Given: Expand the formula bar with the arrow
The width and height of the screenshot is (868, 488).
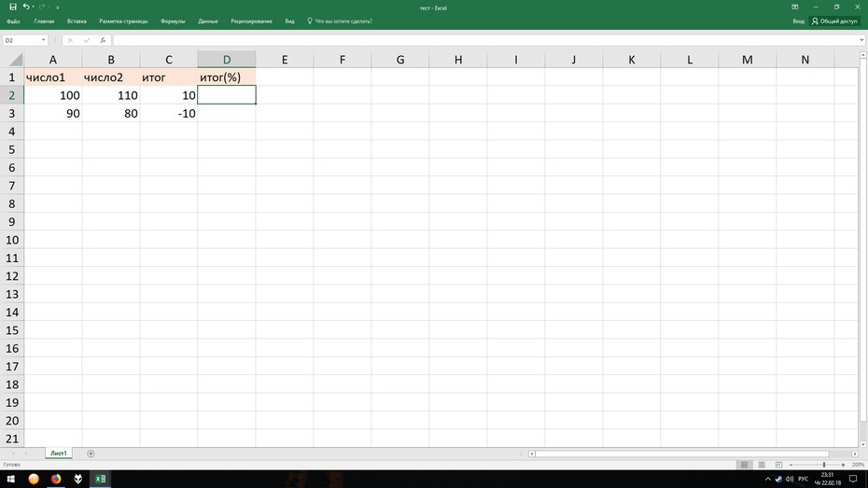Looking at the screenshot, I should tap(861, 40).
